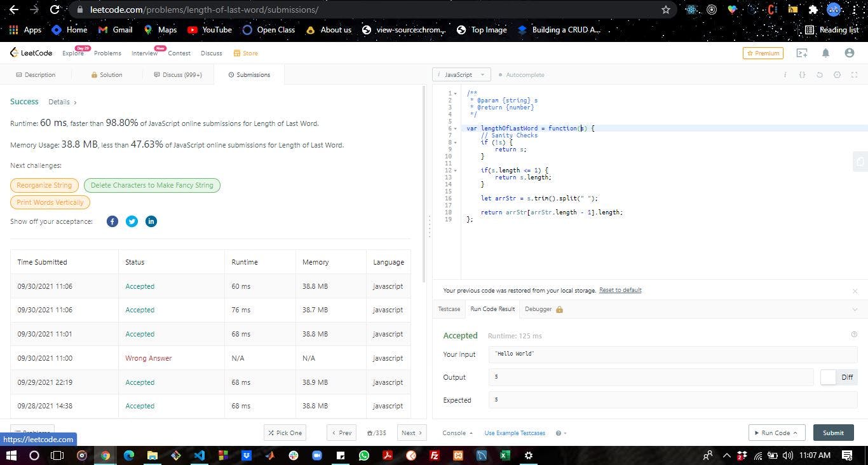
Task: Share acceptance on Twitter
Action: (x=132, y=221)
